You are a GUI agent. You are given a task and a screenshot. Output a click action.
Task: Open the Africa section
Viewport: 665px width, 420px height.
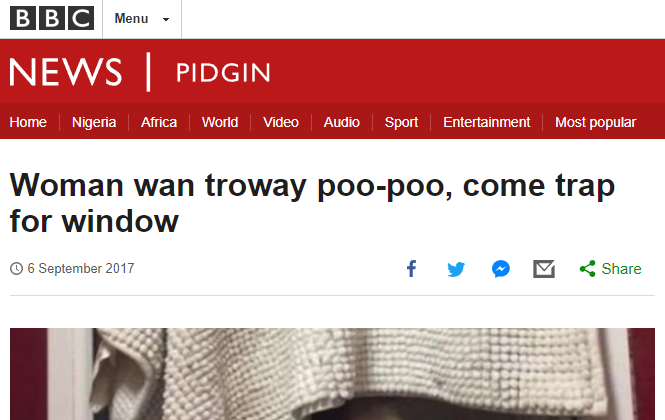159,122
